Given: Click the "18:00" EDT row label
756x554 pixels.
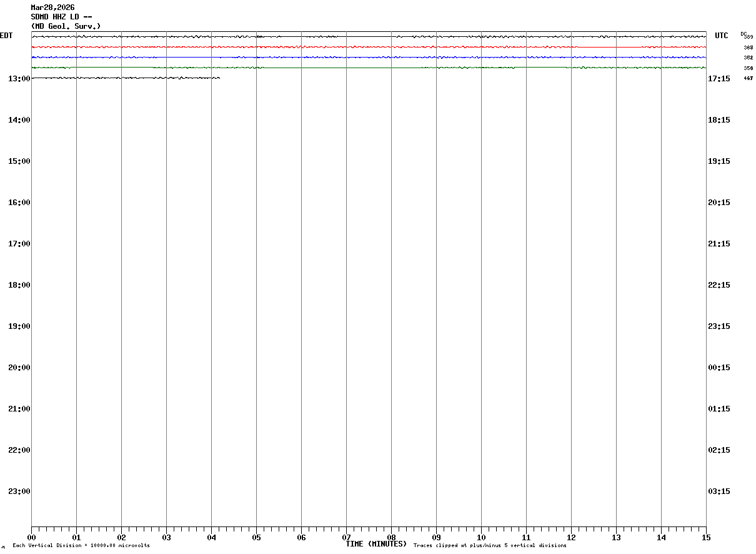Looking at the screenshot, I should click(19, 285).
